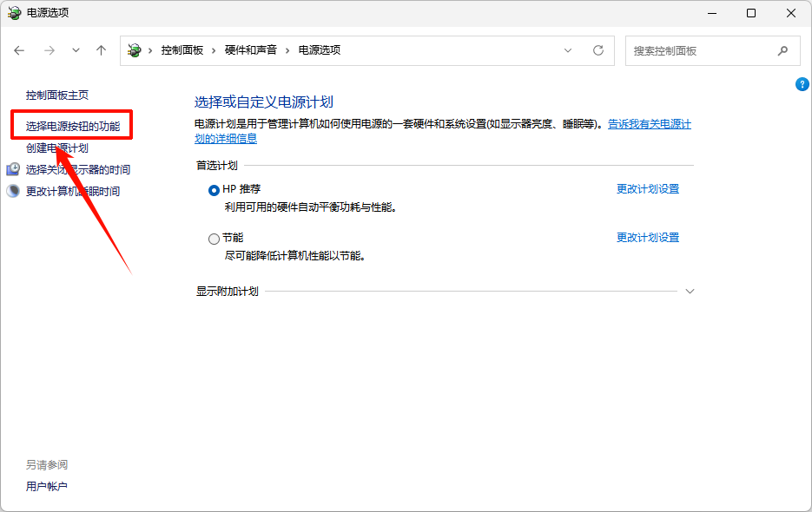The image size is (812, 512).
Task: Click the monitor icon beside 选择关闭显示器的时间
Action: pyautogui.click(x=13, y=169)
